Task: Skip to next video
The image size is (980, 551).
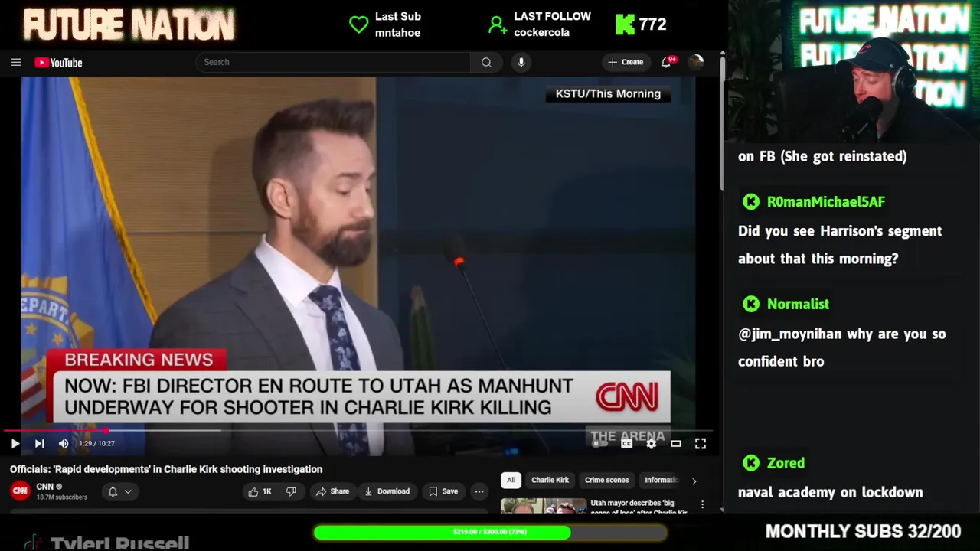Action: click(x=39, y=443)
